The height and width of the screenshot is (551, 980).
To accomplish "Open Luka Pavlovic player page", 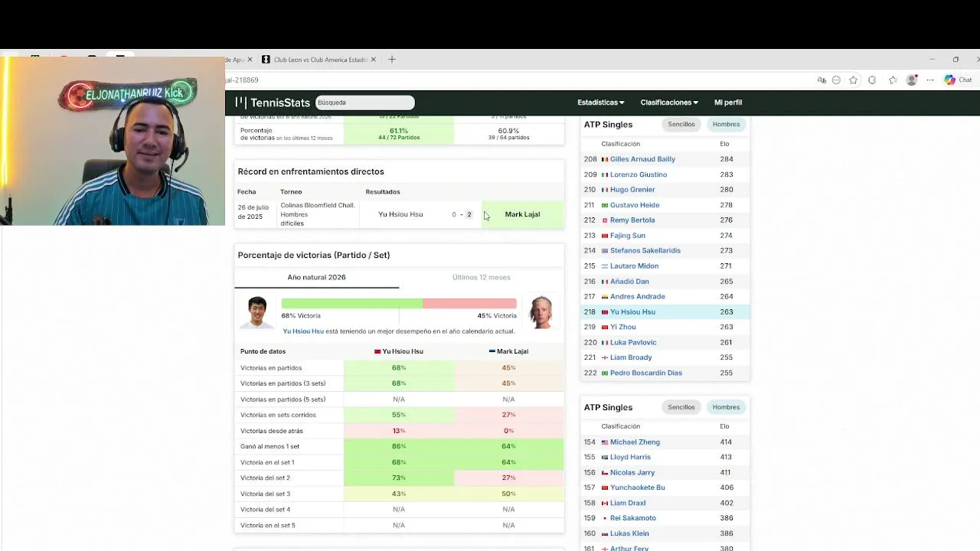I will tap(633, 342).
